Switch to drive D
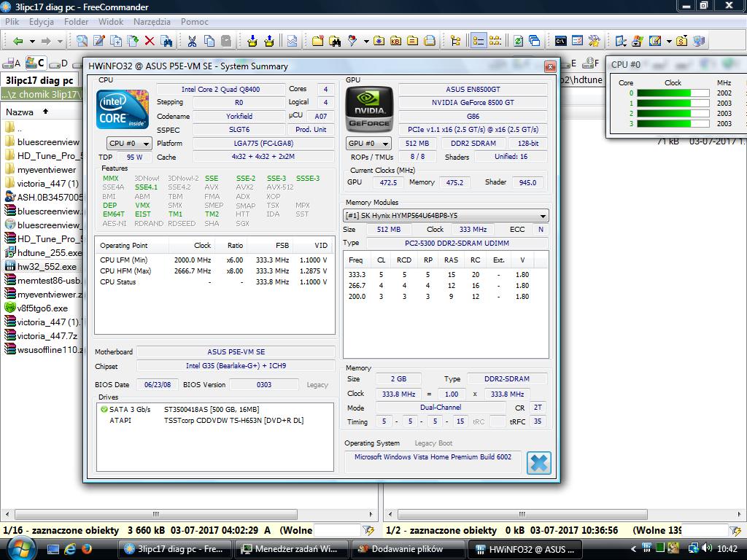 [x=59, y=63]
